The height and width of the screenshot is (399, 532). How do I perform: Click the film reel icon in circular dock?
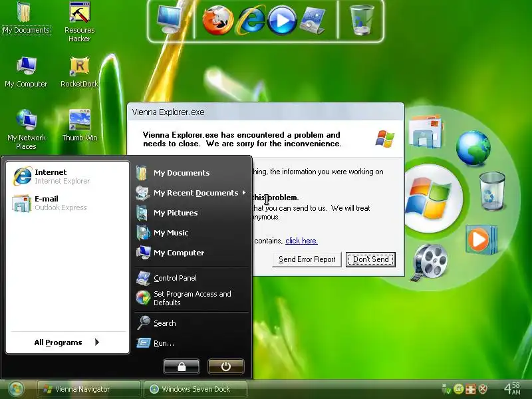(x=429, y=262)
